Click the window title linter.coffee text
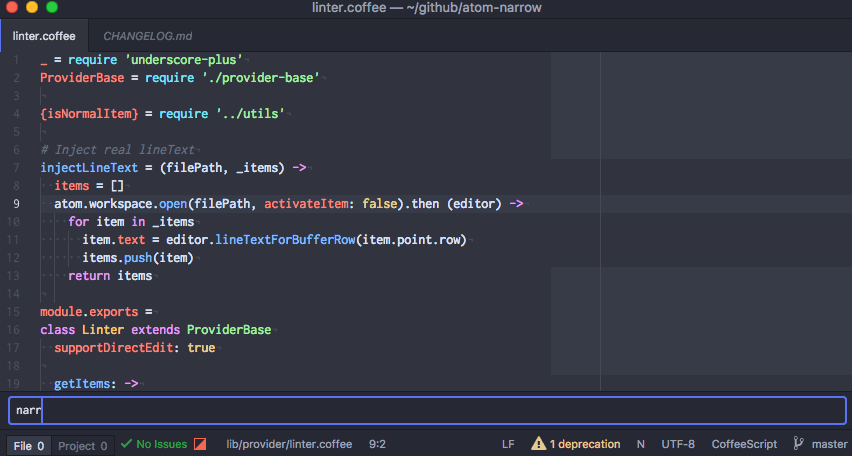Screen dimensions: 852x456 point(349,8)
